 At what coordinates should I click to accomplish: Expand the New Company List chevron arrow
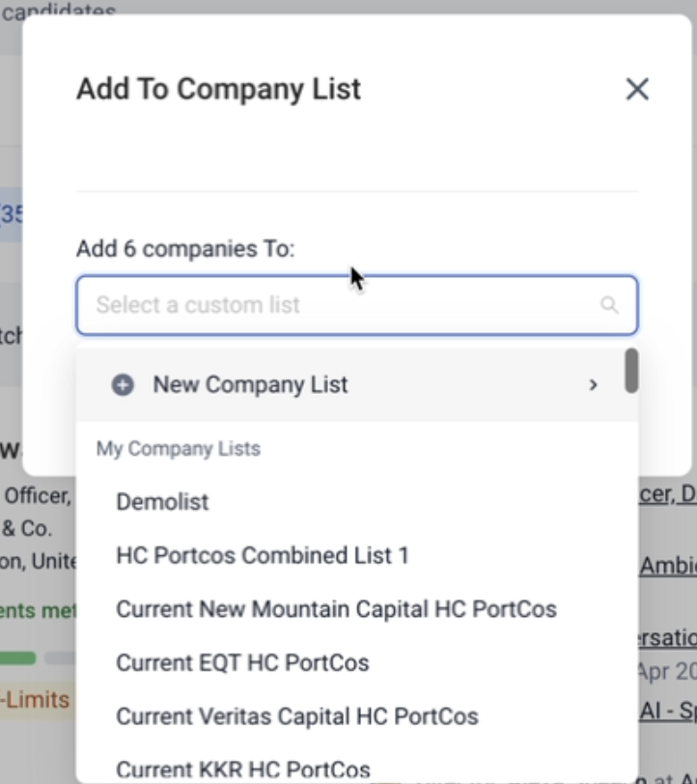coord(593,385)
